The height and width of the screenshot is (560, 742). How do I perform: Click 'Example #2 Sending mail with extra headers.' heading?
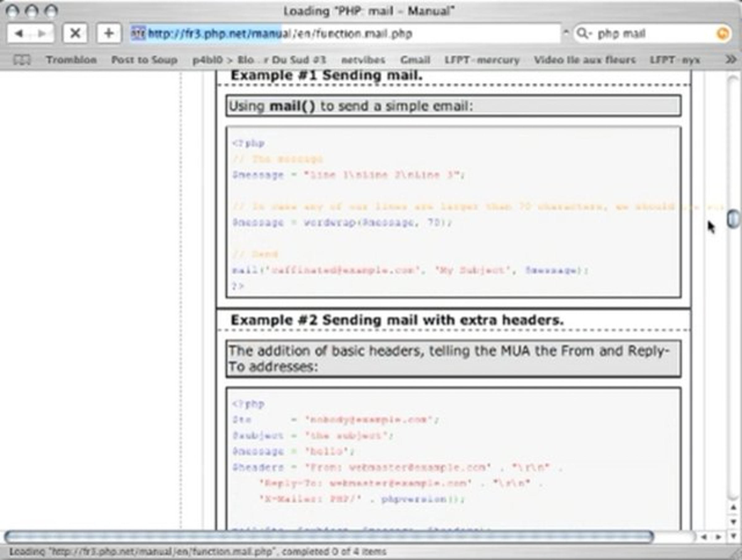click(397, 320)
